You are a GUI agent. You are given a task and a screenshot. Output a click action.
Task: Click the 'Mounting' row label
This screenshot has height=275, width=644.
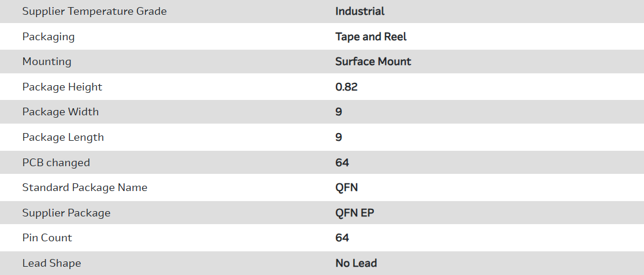47,62
